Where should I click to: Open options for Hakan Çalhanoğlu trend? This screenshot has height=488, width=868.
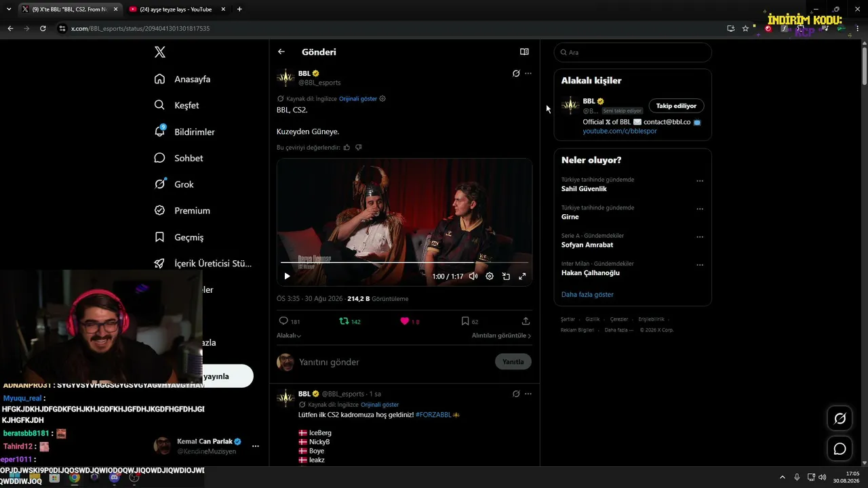tap(700, 265)
